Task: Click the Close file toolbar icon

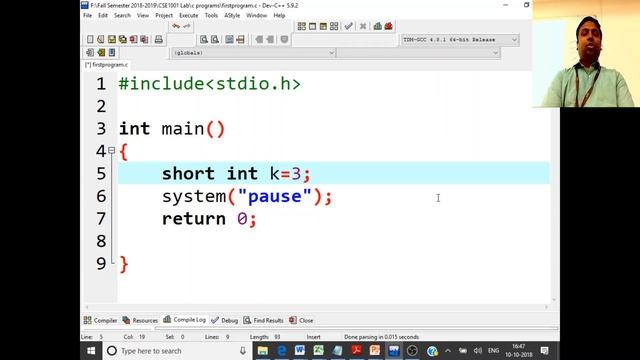Action: [133, 40]
